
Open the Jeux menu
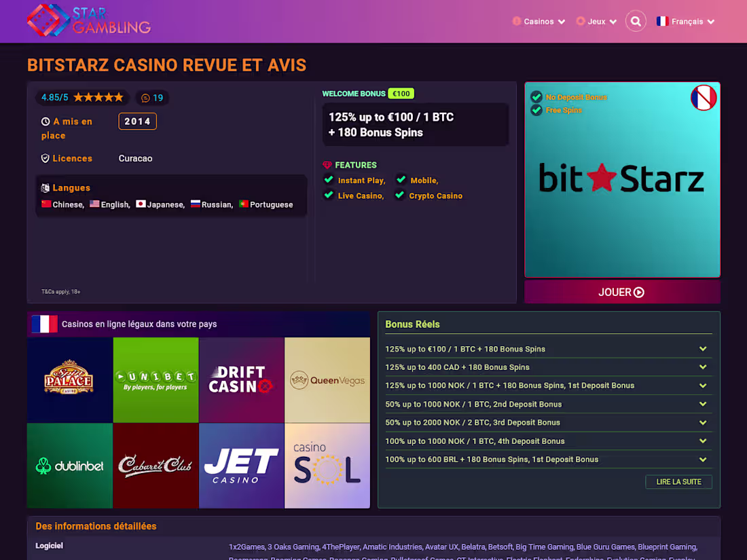[596, 21]
